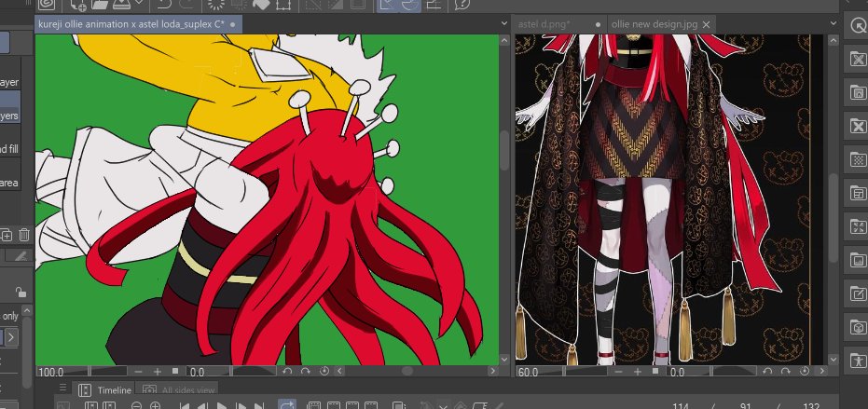Open material palette with pencil edit icon
This screenshot has height=409, width=868.
coord(858,293)
